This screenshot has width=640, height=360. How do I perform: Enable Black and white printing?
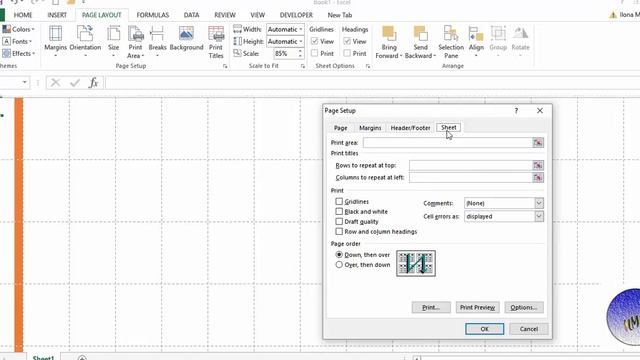point(339,211)
